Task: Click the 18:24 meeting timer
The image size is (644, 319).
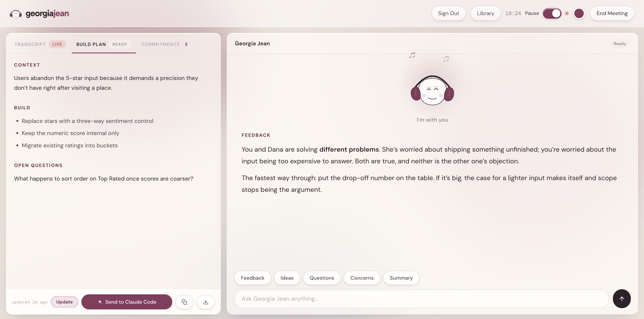Action: [x=513, y=13]
